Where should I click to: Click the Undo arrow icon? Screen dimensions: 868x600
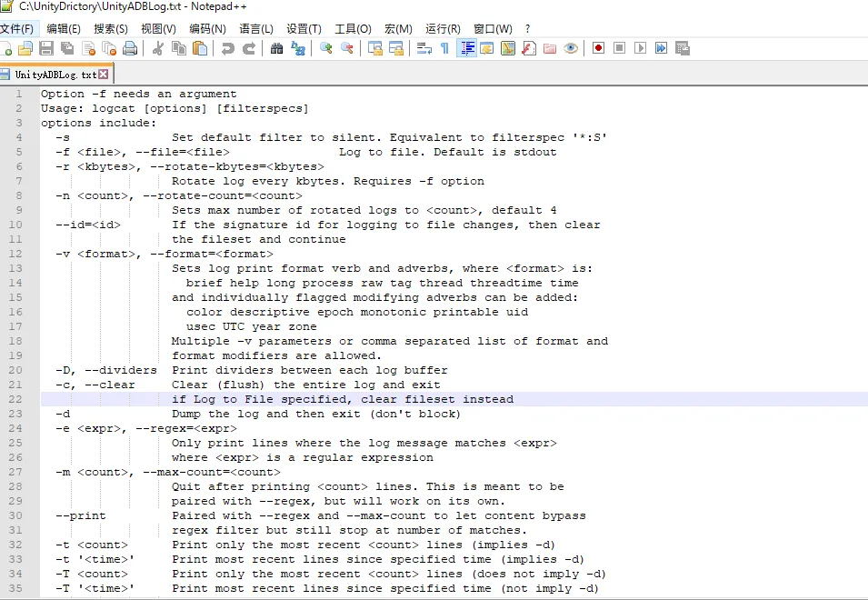click(x=227, y=49)
